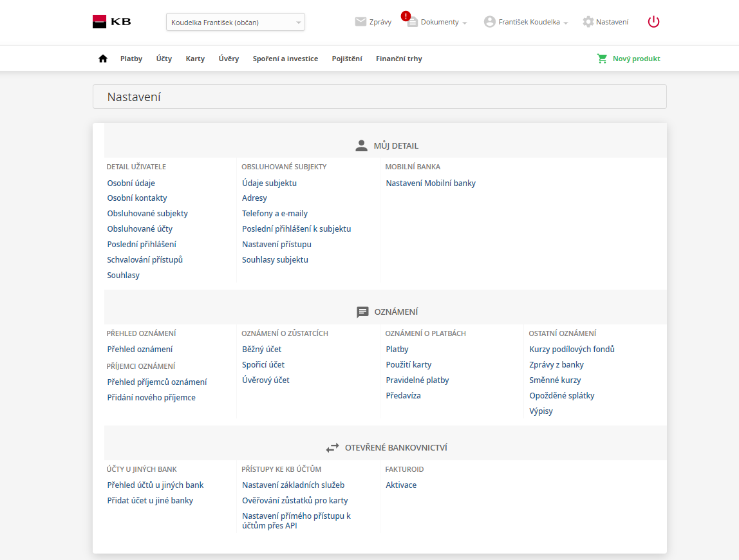Click the Otevřené bankovnictví arrows icon
739x560 pixels.
pos(332,448)
